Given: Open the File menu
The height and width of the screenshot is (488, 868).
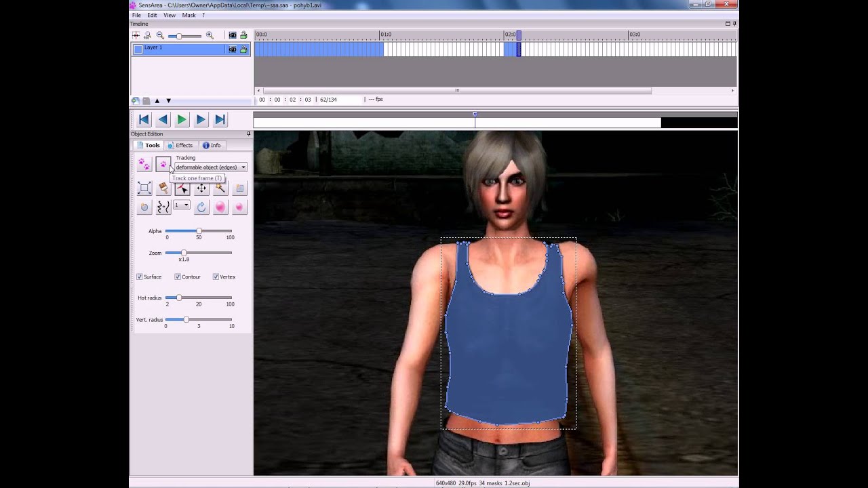Looking at the screenshot, I should pos(136,15).
